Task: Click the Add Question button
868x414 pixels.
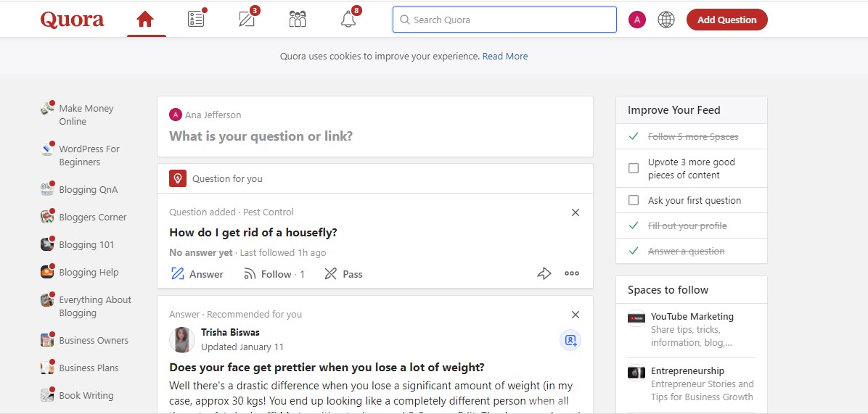Action: click(726, 20)
